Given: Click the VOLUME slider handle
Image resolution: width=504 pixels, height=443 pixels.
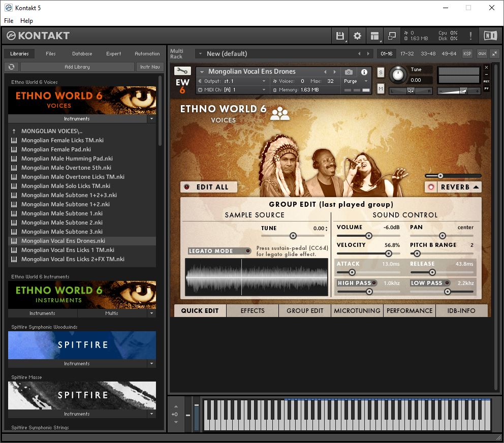Looking at the screenshot, I should click(369, 236).
